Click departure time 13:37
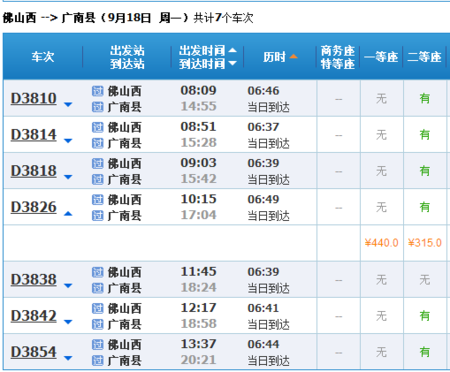 click(x=198, y=344)
